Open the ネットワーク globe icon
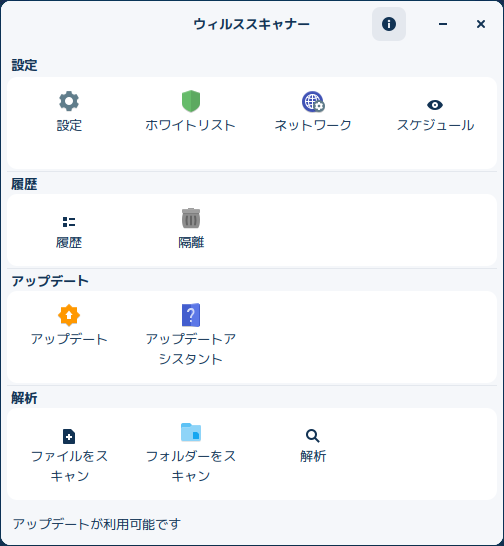The image size is (504, 546). pyautogui.click(x=313, y=102)
